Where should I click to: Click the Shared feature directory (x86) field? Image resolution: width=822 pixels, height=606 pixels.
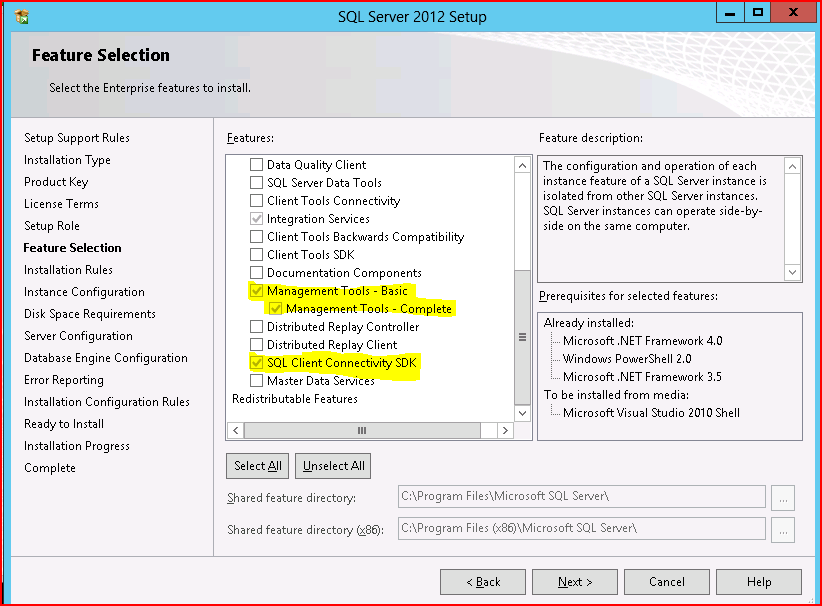pyautogui.click(x=582, y=528)
